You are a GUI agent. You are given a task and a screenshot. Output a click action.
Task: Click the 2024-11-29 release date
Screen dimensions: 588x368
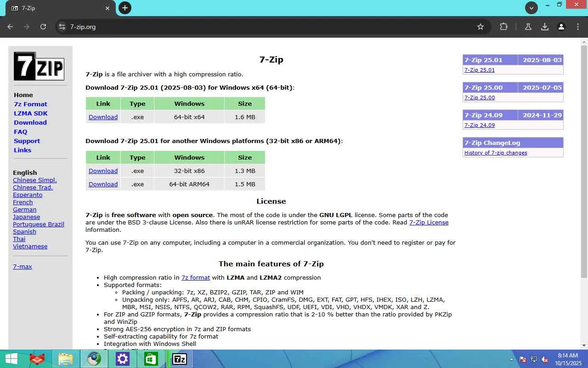tap(542, 115)
